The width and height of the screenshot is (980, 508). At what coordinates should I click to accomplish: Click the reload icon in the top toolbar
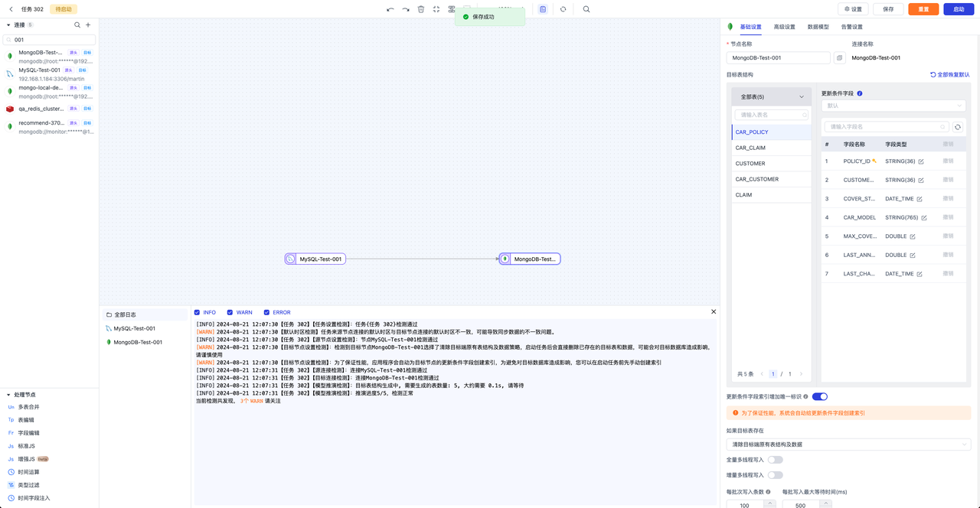coord(563,9)
